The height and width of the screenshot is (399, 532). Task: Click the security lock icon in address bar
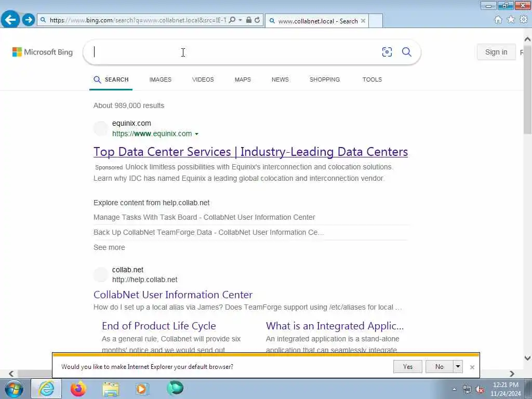pyautogui.click(x=249, y=20)
